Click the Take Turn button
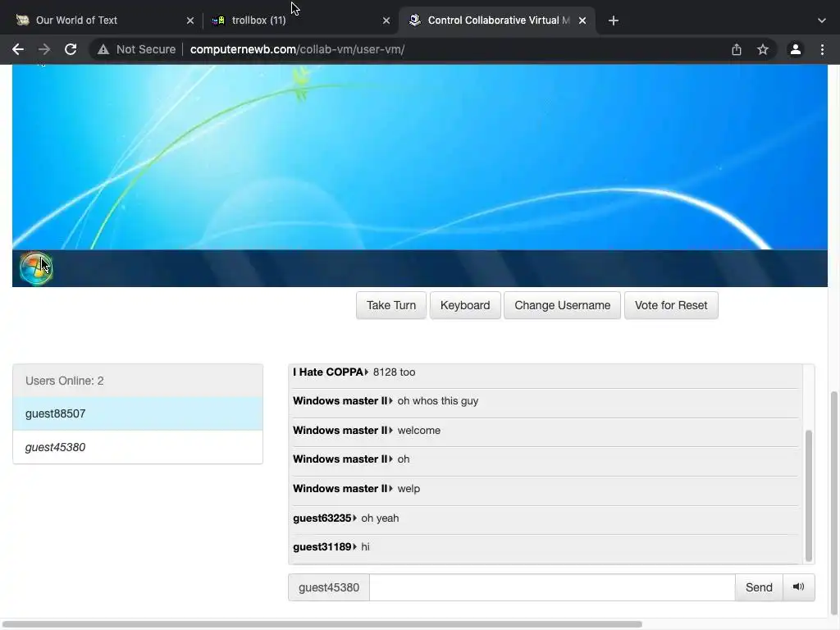Image resolution: width=840 pixels, height=630 pixels. pyautogui.click(x=391, y=305)
